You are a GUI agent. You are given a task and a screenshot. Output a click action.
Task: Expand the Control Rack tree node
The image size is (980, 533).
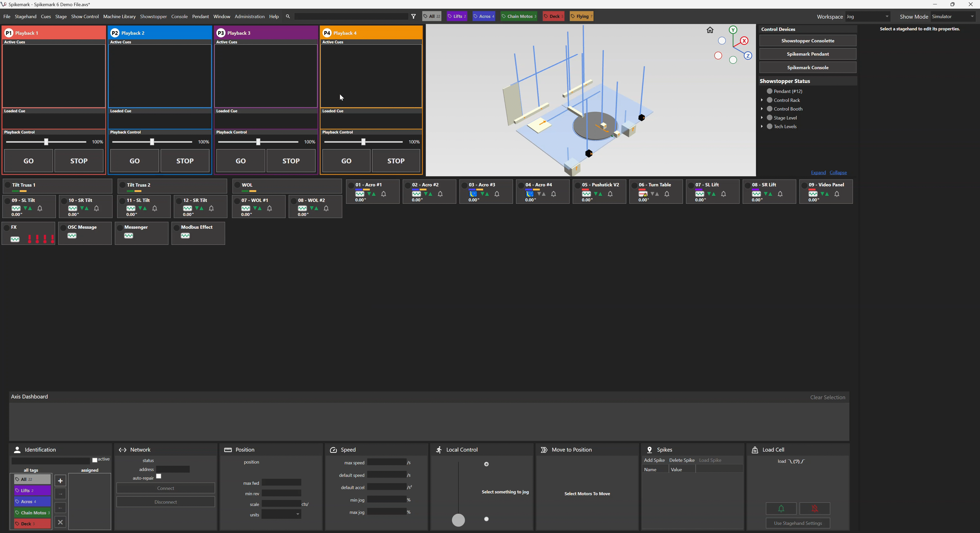click(762, 100)
